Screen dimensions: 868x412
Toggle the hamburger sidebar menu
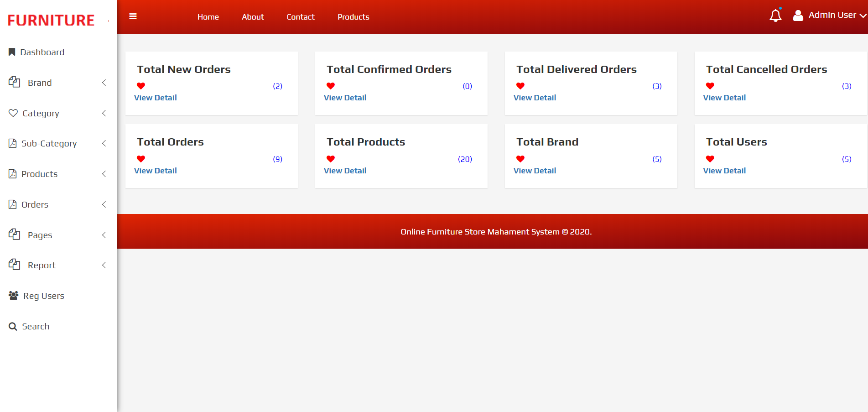[133, 16]
